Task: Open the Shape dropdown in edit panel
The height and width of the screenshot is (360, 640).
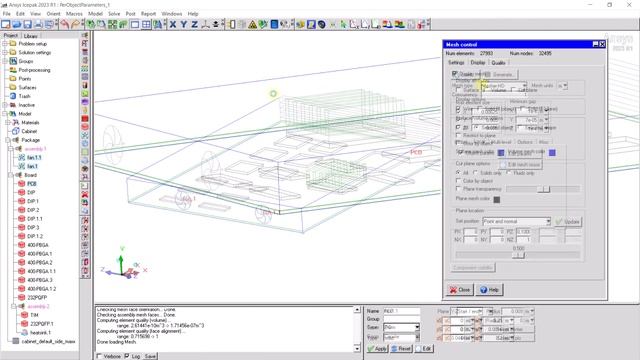Action: tap(401, 327)
